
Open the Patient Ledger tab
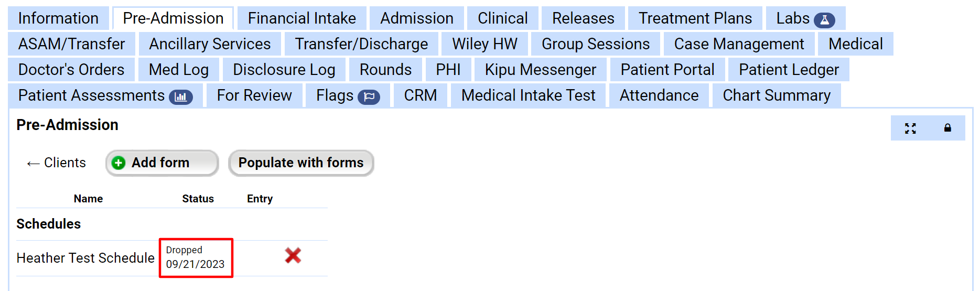click(788, 70)
